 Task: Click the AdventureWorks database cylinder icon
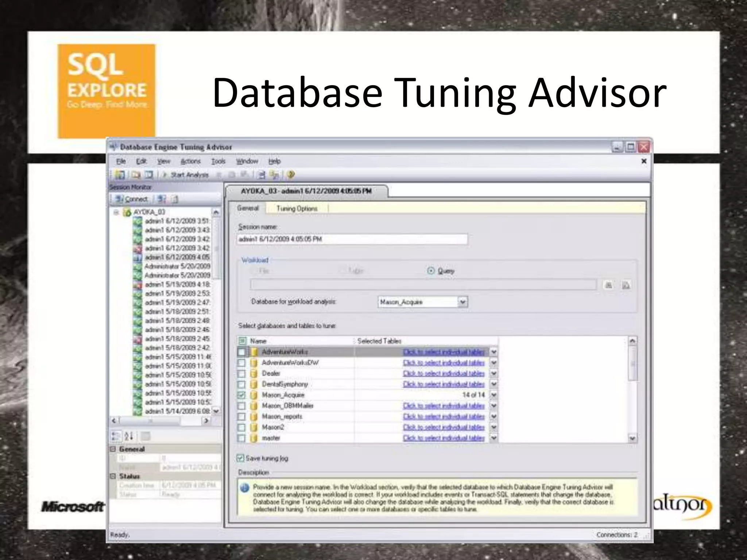tap(254, 352)
